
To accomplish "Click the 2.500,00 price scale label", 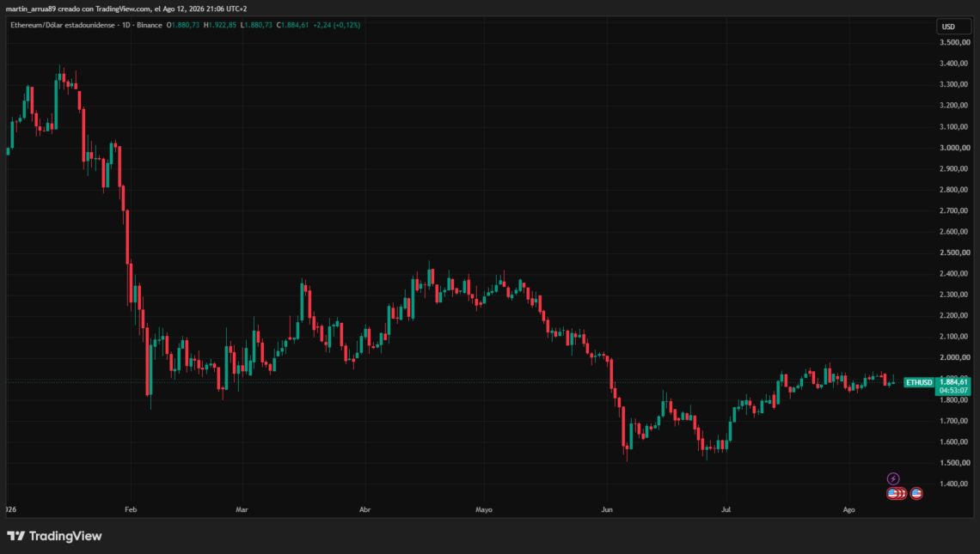I will click(954, 253).
